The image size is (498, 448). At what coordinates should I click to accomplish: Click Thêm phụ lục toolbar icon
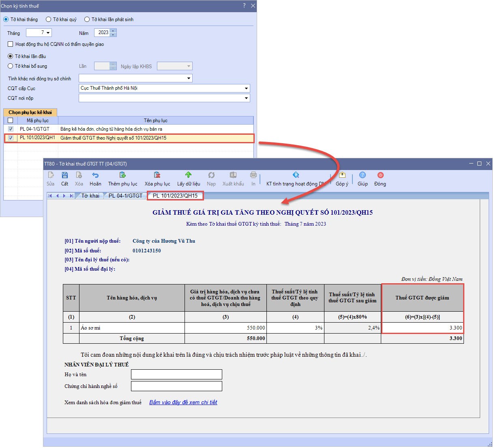pyautogui.click(x=122, y=175)
